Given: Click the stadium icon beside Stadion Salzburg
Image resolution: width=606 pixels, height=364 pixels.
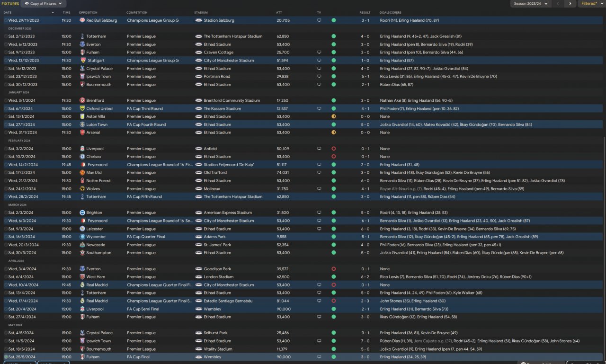Looking at the screenshot, I should 199,20.
